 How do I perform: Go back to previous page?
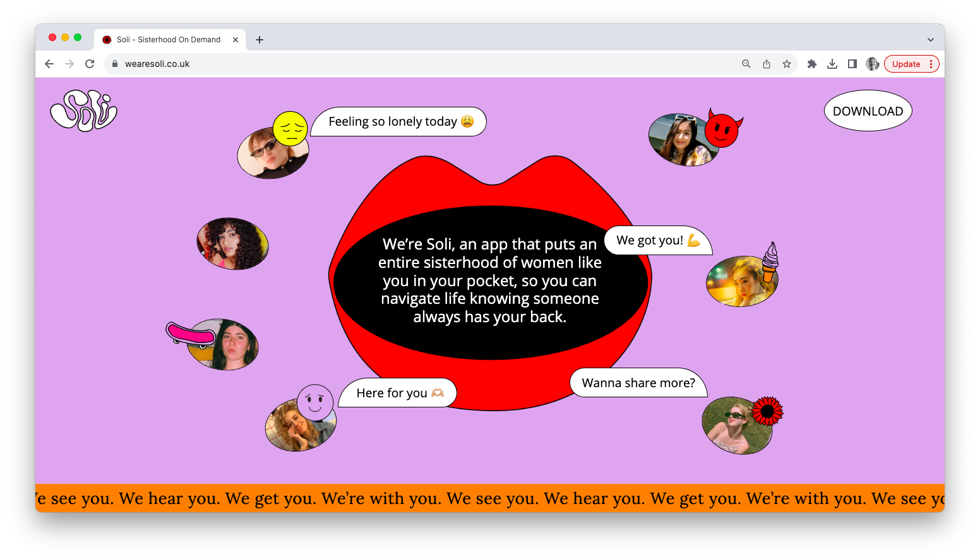49,64
